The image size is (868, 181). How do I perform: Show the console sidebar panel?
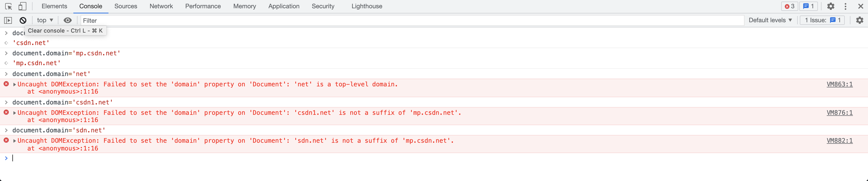click(8, 21)
